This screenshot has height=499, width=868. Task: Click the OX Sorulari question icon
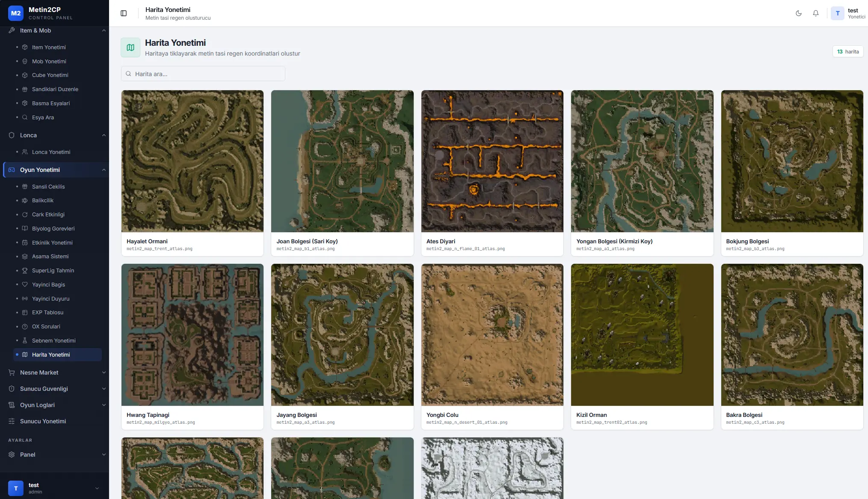(25, 326)
